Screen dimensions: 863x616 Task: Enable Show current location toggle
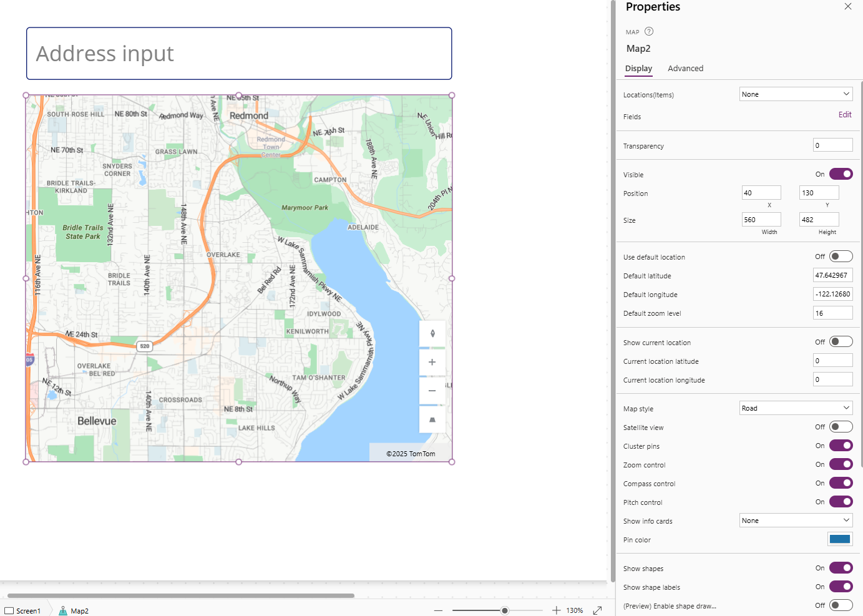coord(841,342)
